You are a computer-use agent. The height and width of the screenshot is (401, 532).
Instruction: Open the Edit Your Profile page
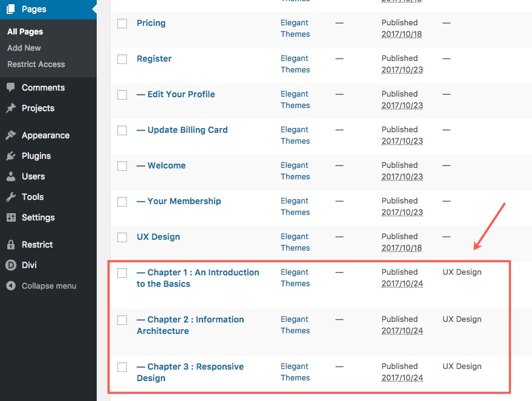176,94
